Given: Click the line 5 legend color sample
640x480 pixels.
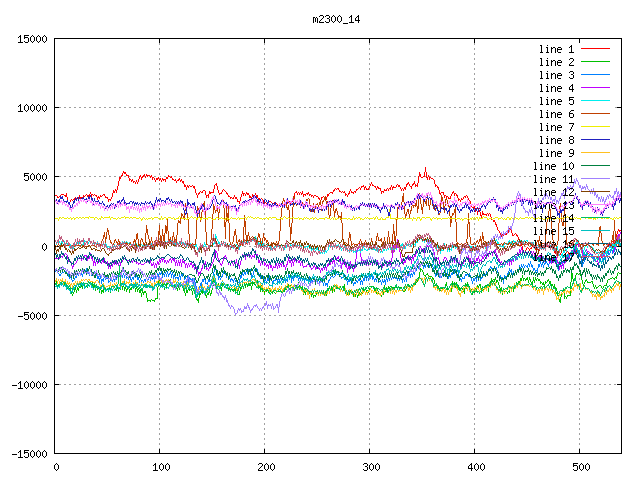Looking at the screenshot, I should (x=595, y=101).
